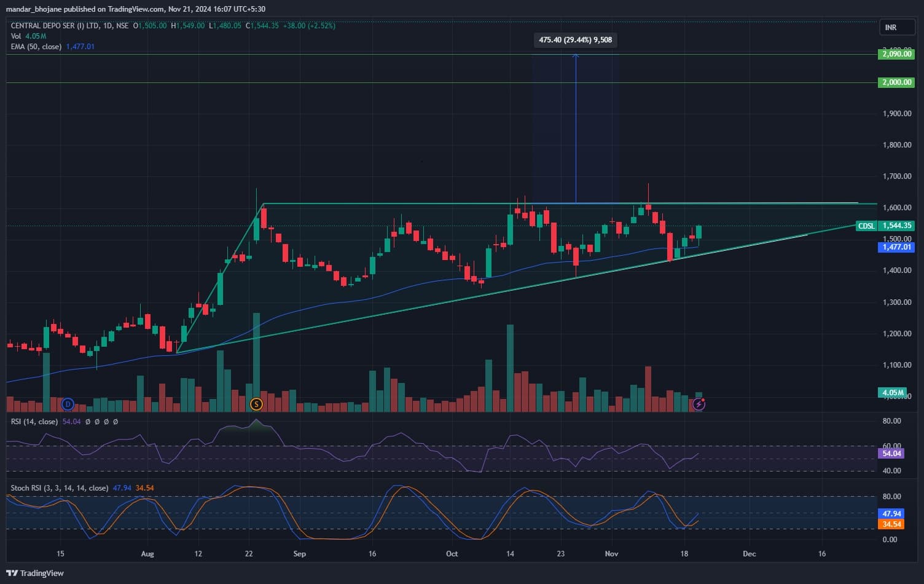This screenshot has width=924, height=584.
Task: Open the INR currency selector
Action: (x=890, y=28)
